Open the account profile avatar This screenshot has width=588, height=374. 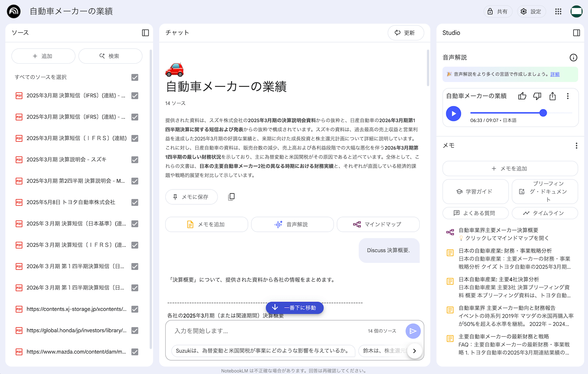[577, 11]
